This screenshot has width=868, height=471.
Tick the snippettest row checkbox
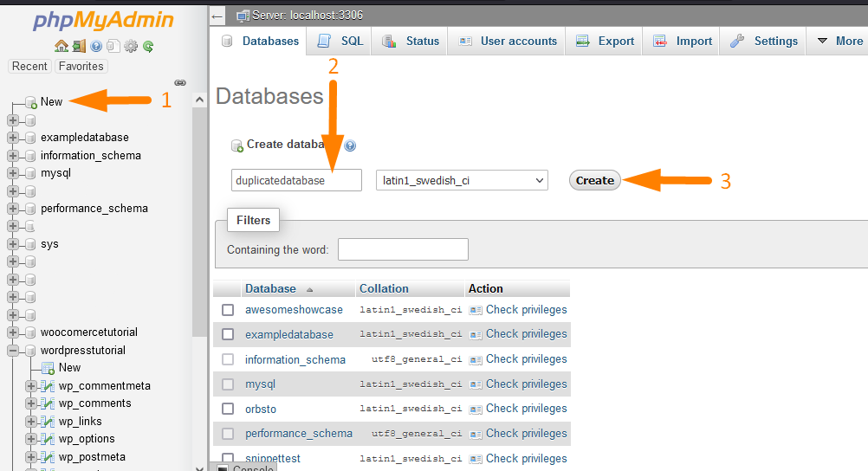[228, 458]
